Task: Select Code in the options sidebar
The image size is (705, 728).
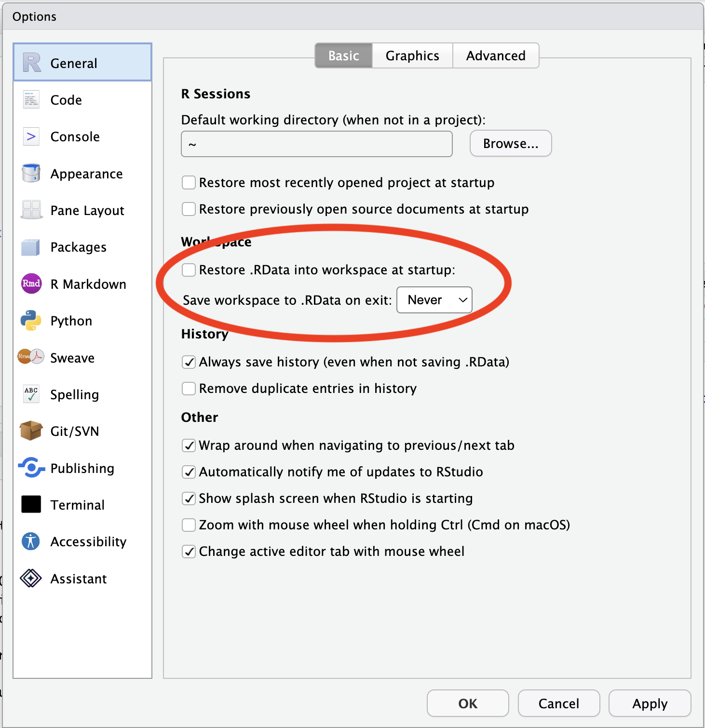Action: coord(82,100)
